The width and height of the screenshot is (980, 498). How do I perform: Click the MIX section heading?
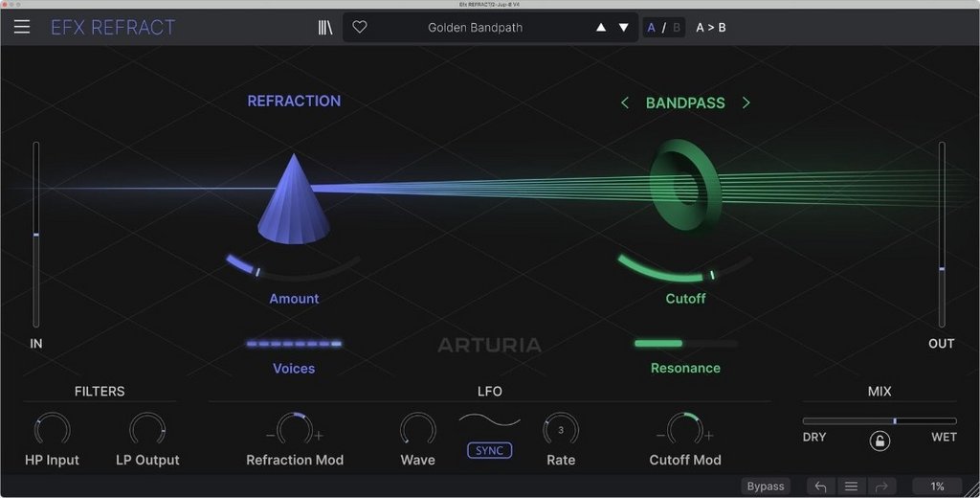tap(880, 391)
